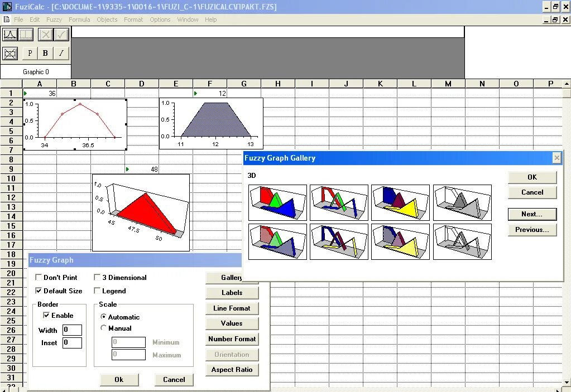Enable the 3 Dimensional checkbox
571x392 pixels.
point(97,278)
